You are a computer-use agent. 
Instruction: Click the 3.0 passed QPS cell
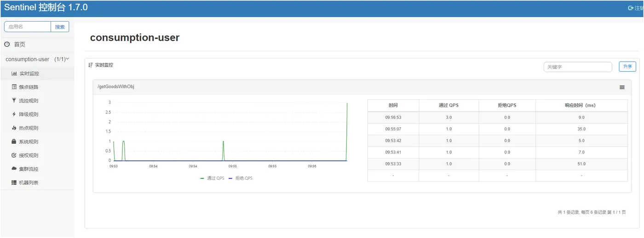click(x=449, y=117)
